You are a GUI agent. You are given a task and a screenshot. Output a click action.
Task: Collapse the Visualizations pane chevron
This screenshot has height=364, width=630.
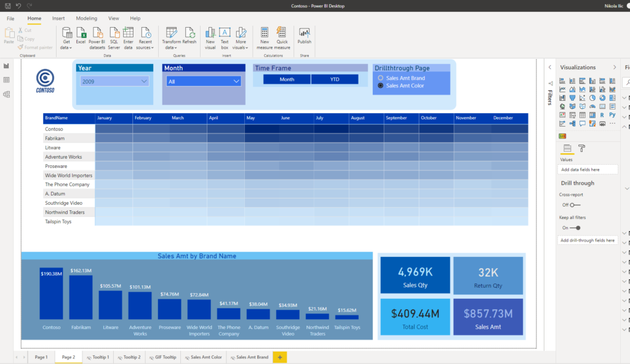click(615, 68)
